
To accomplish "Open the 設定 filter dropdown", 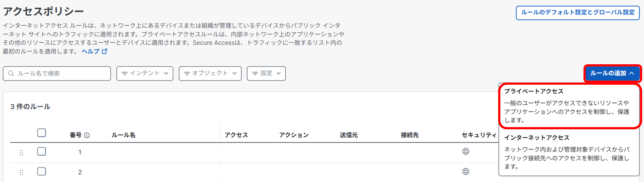I will pyautogui.click(x=266, y=74).
